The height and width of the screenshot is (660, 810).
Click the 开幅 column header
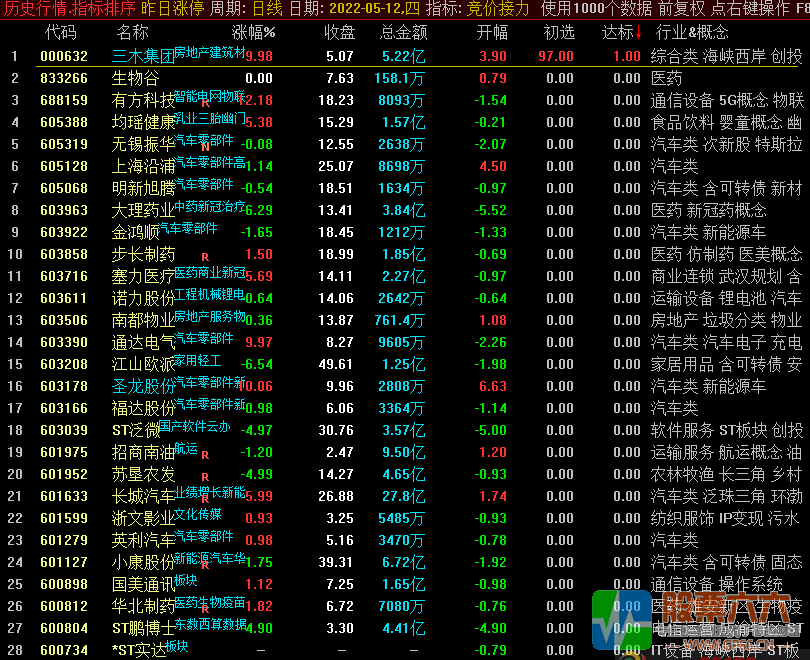click(x=492, y=33)
